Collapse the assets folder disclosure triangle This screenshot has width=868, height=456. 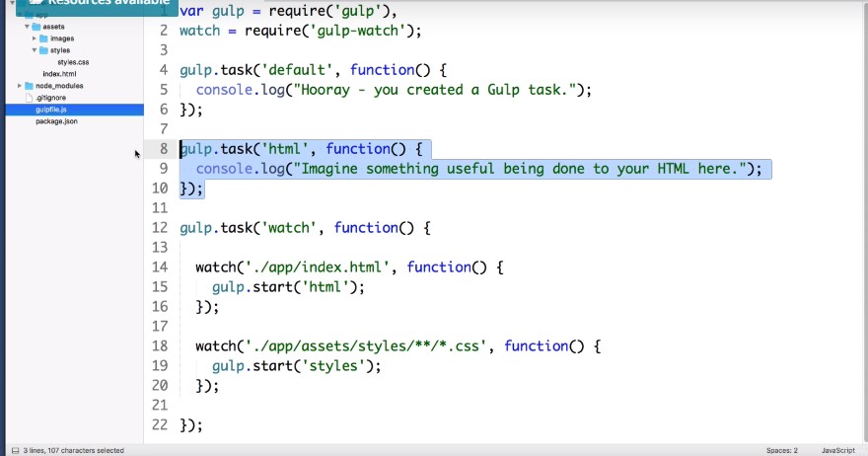pyautogui.click(x=27, y=28)
